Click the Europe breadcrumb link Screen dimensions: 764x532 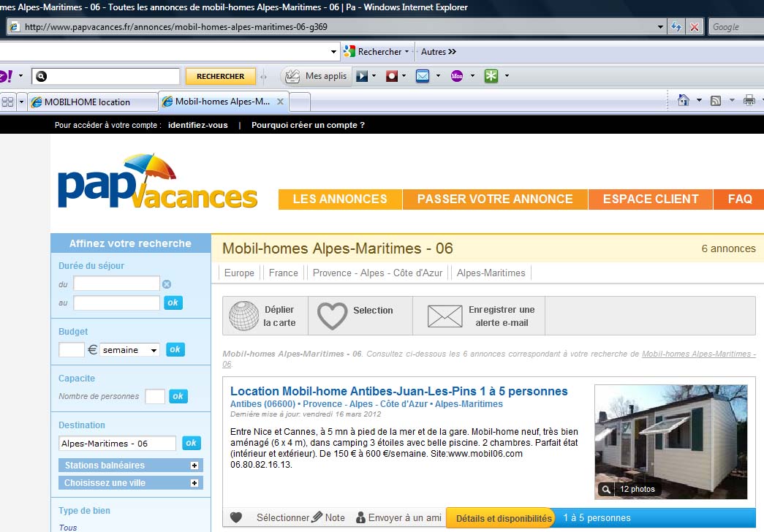(x=239, y=273)
